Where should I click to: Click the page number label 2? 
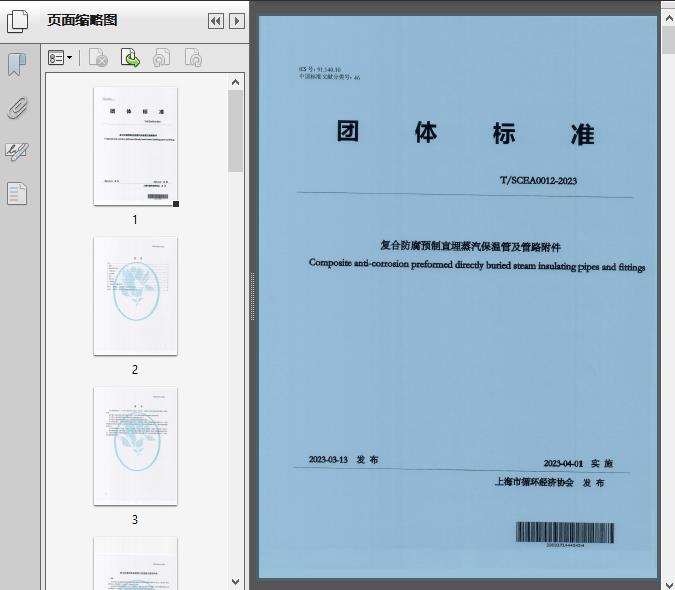tap(135, 370)
